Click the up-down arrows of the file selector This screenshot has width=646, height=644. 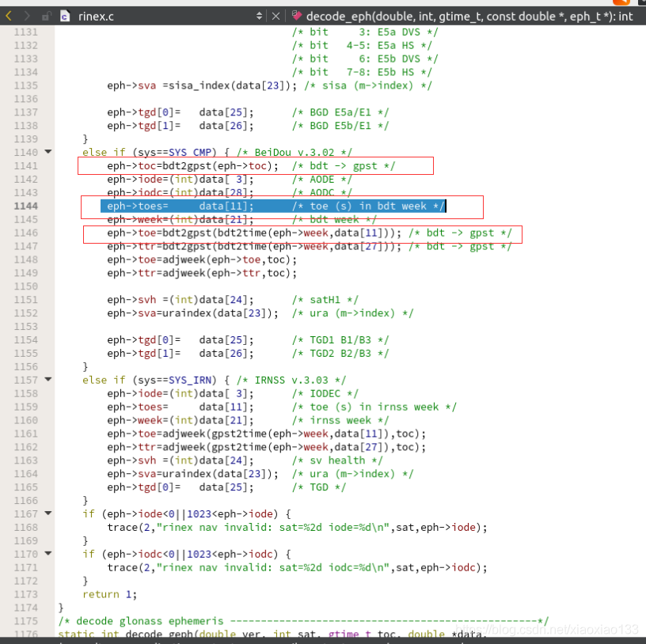click(259, 16)
